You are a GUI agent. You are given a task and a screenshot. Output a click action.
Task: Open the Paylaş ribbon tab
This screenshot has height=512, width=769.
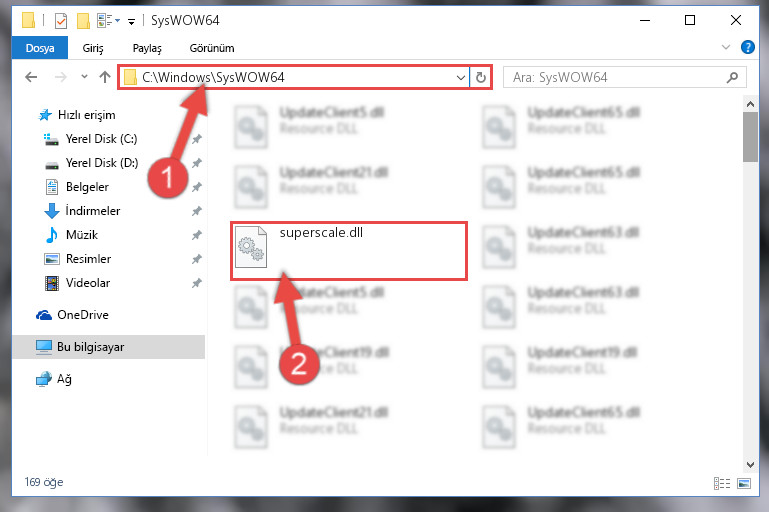147,48
